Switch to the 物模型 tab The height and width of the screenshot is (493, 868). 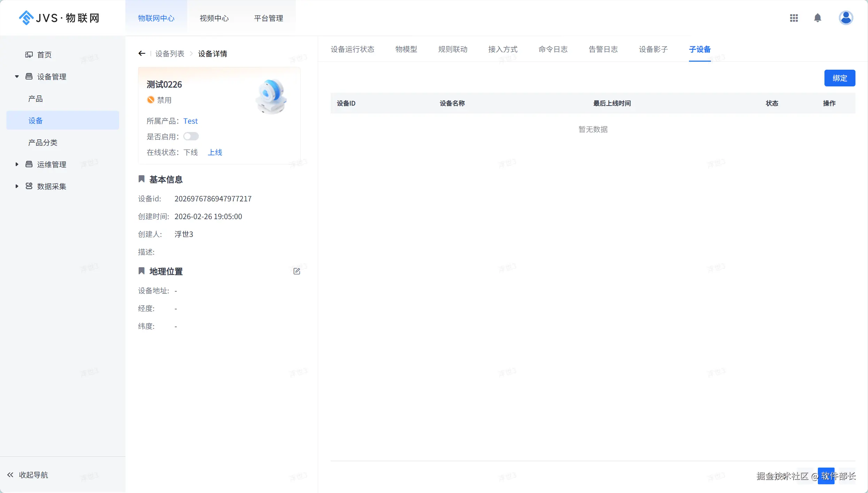pos(406,49)
